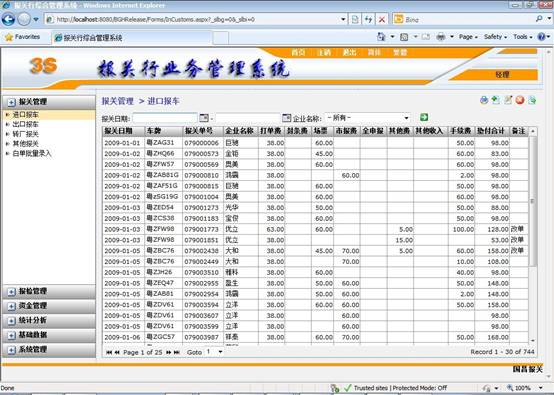The image size is (554, 395).
Task: Open the blank new tab button
Action: pyautogui.click(x=221, y=38)
